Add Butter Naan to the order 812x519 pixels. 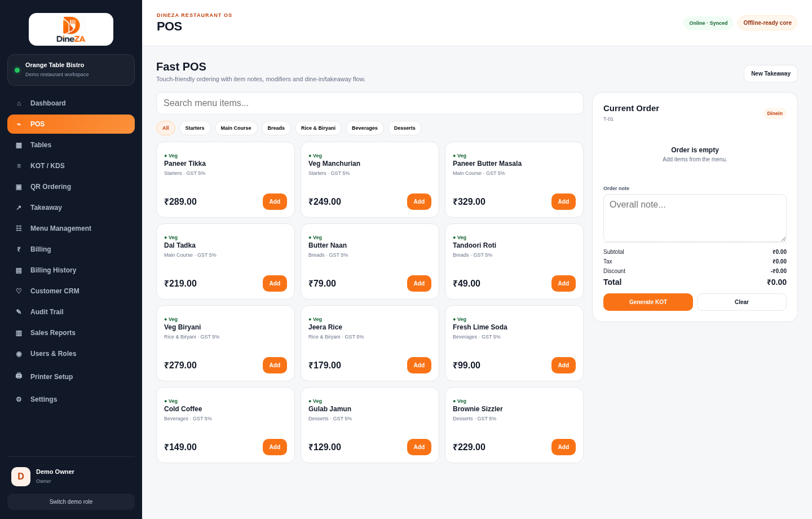[419, 284]
